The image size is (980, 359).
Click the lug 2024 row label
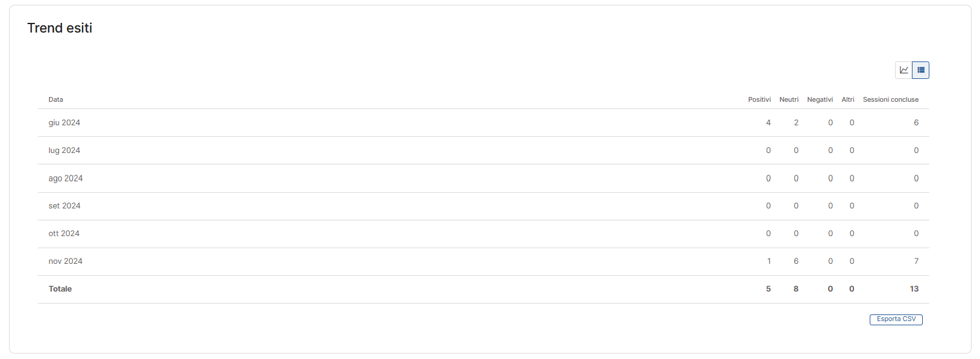(x=64, y=151)
